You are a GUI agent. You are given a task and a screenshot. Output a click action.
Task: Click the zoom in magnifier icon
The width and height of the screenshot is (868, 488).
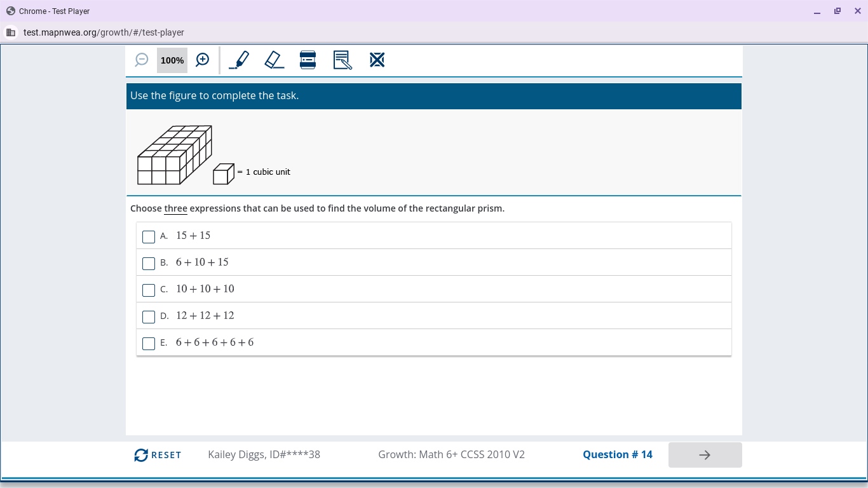click(x=203, y=60)
